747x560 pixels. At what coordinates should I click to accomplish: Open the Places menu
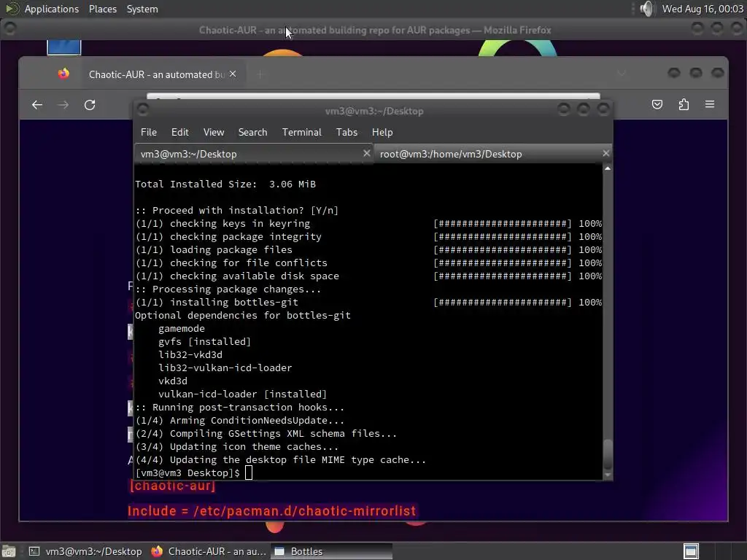point(102,9)
